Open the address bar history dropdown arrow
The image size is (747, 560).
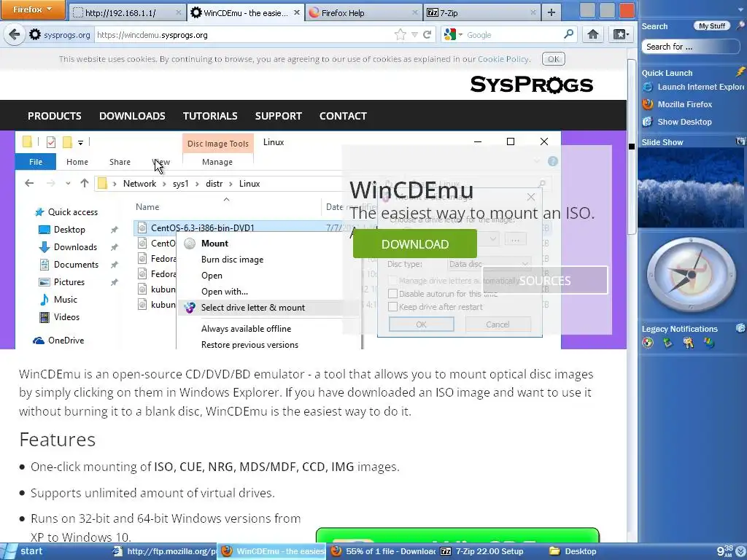414,35
